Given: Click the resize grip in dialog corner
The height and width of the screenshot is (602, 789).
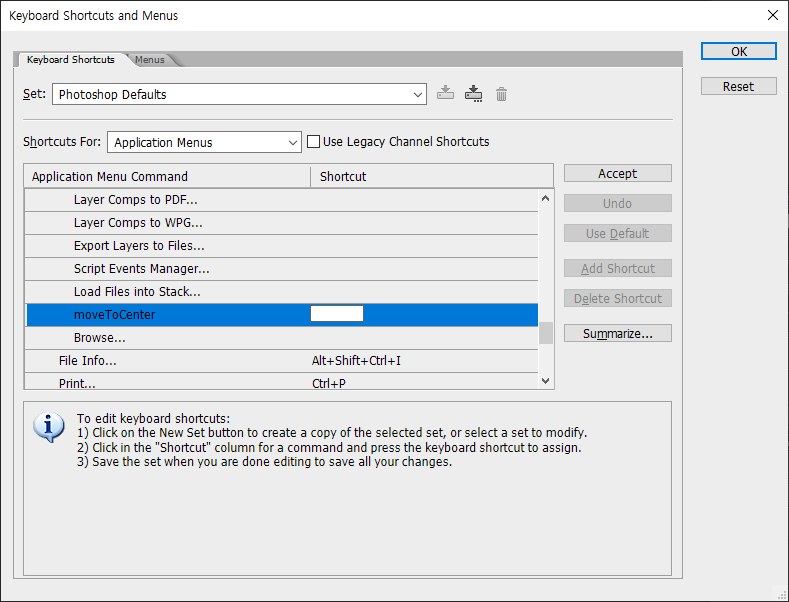Looking at the screenshot, I should click(x=781, y=594).
